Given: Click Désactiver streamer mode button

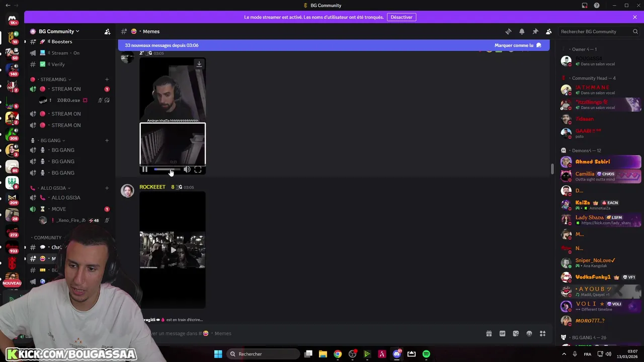Looking at the screenshot, I should 401,17.
